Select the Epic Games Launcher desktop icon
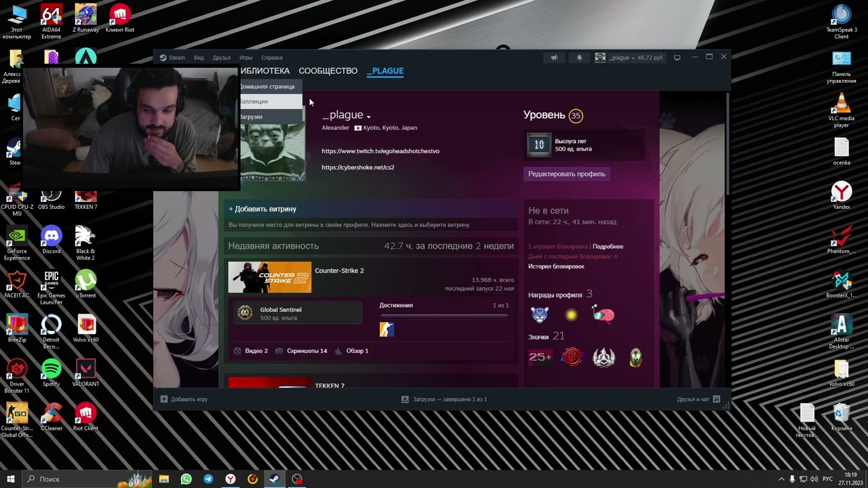868x488 pixels. (x=52, y=288)
